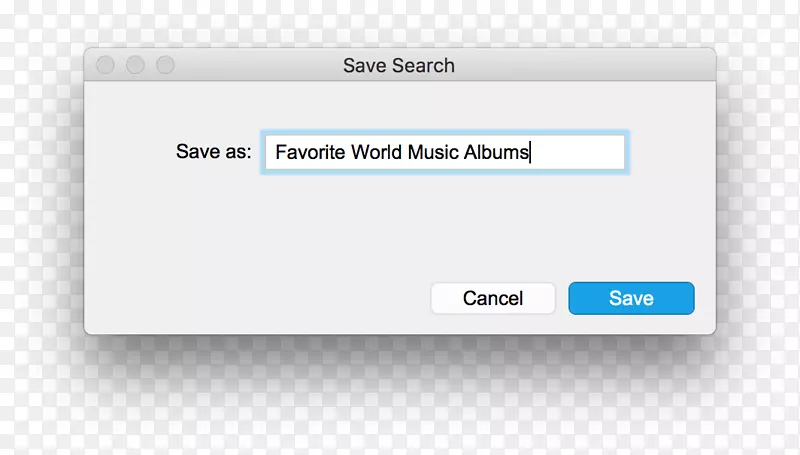The width and height of the screenshot is (800, 455).
Task: Click the word "Music" in the name field
Action: point(432,153)
